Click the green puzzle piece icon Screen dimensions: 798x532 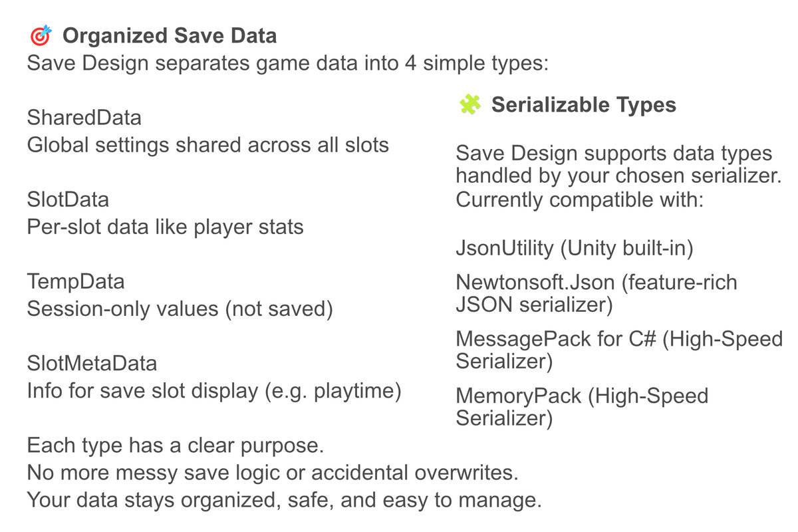click(469, 104)
